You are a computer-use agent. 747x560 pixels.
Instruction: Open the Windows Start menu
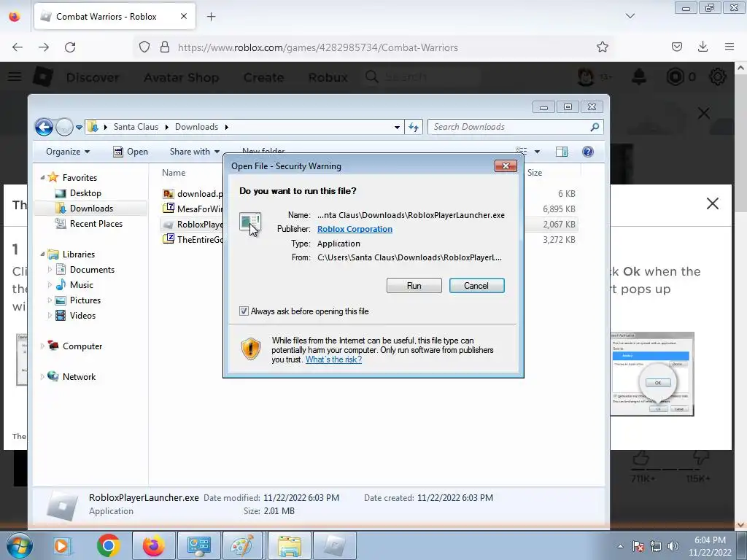[20, 545]
